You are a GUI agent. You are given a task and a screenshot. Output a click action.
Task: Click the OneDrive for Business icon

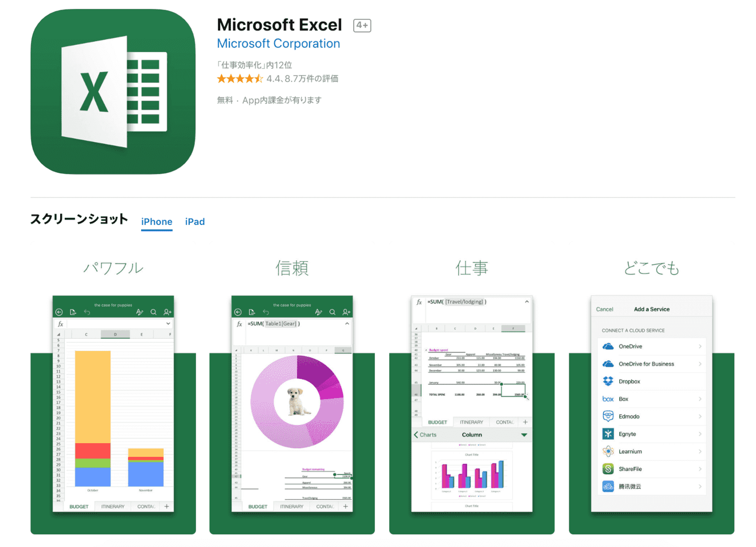608,364
